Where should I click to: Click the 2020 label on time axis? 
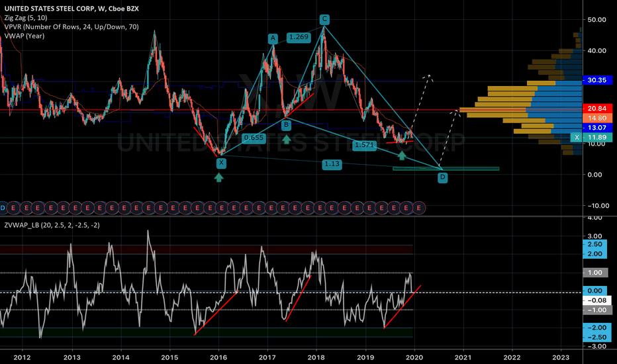pos(414,357)
